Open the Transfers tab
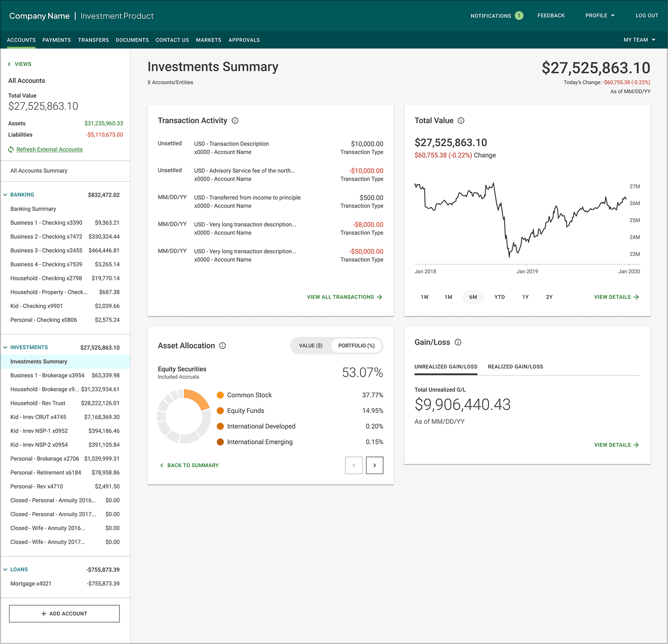 [93, 40]
